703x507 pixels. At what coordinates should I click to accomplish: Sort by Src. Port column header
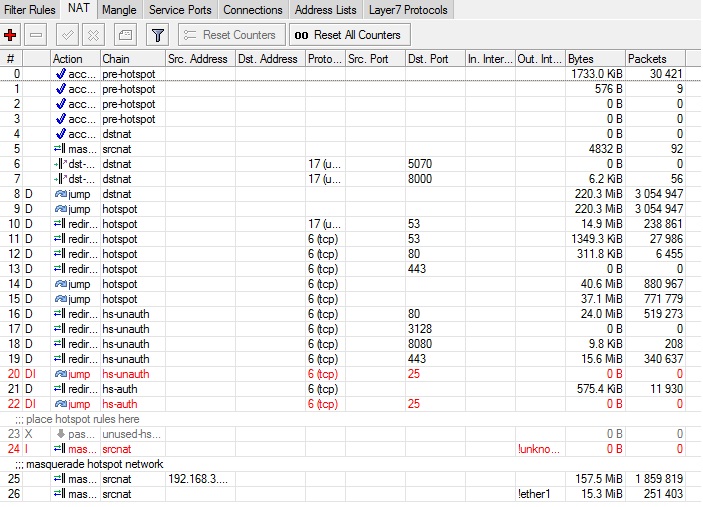375,59
